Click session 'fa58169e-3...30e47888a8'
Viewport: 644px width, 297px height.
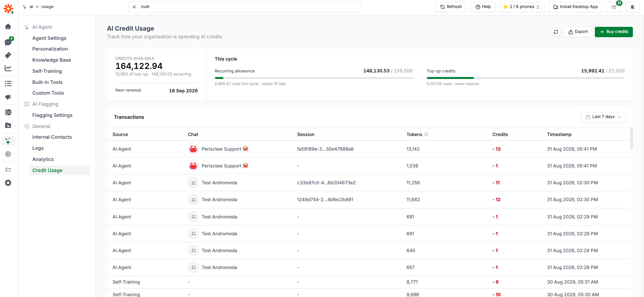[325, 149]
